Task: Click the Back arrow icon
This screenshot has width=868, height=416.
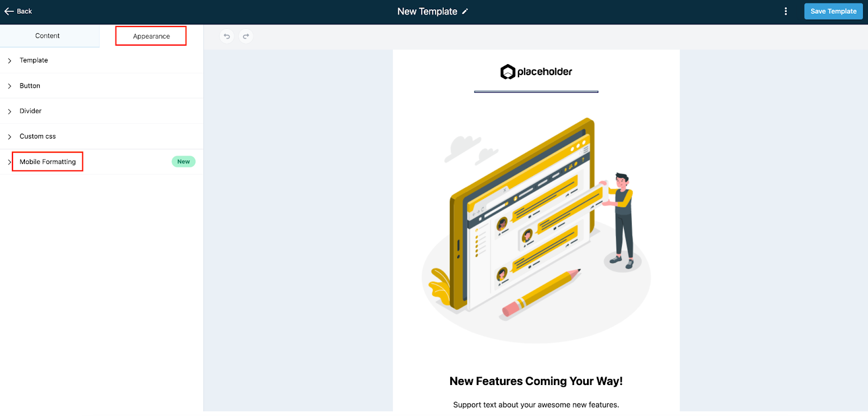Action: (x=9, y=11)
